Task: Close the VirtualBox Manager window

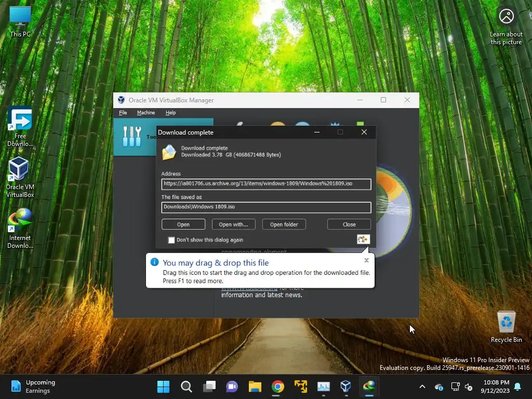Action: [407, 100]
